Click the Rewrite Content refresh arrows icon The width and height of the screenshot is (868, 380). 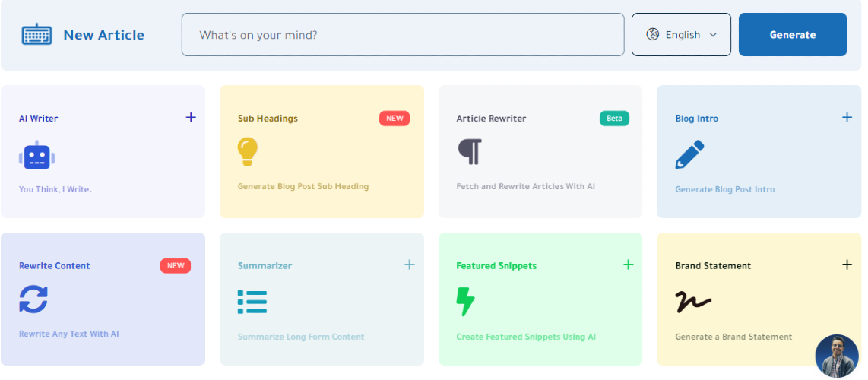coord(33,299)
